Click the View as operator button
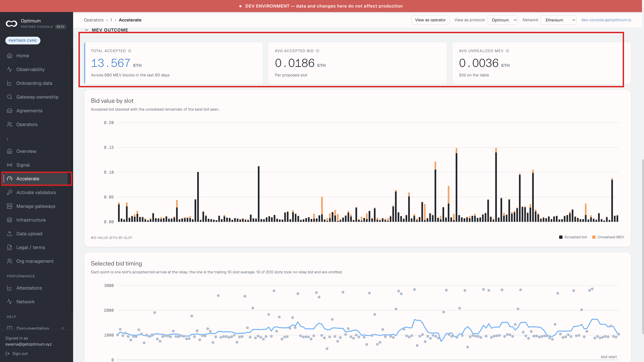The height and width of the screenshot is (362, 644). 430,20
